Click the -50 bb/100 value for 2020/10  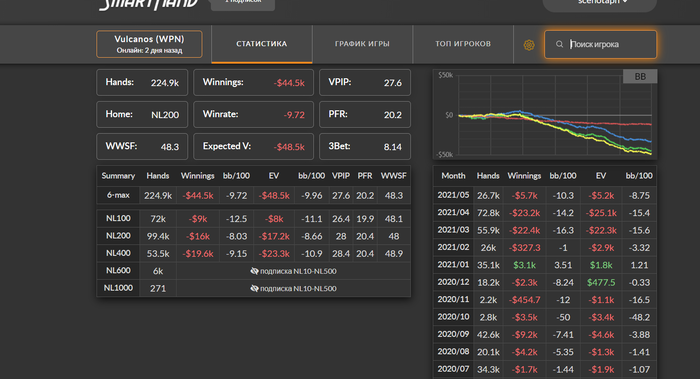pyautogui.click(x=563, y=317)
